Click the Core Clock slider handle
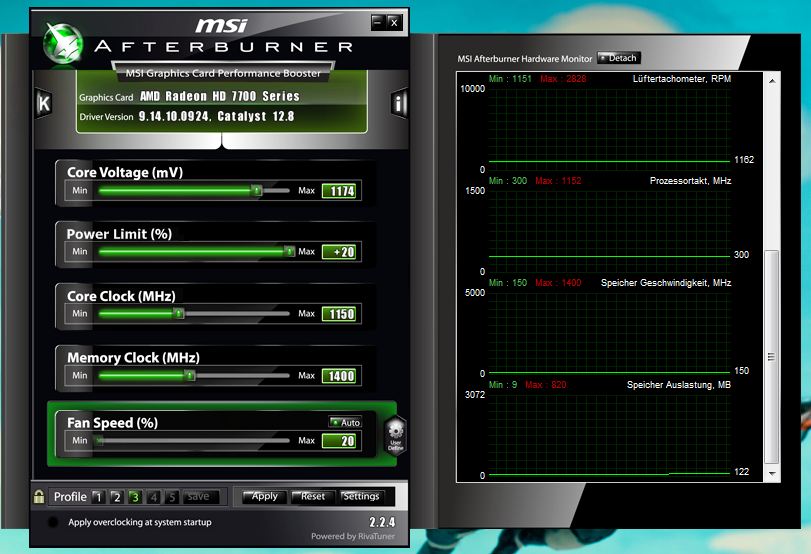The width and height of the screenshot is (811, 554). click(x=178, y=313)
